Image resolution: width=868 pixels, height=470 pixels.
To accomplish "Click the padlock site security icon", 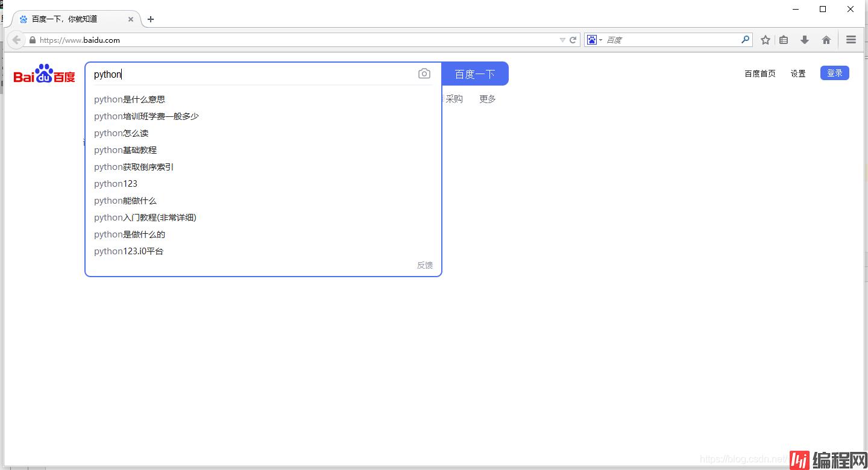I will (x=33, y=40).
